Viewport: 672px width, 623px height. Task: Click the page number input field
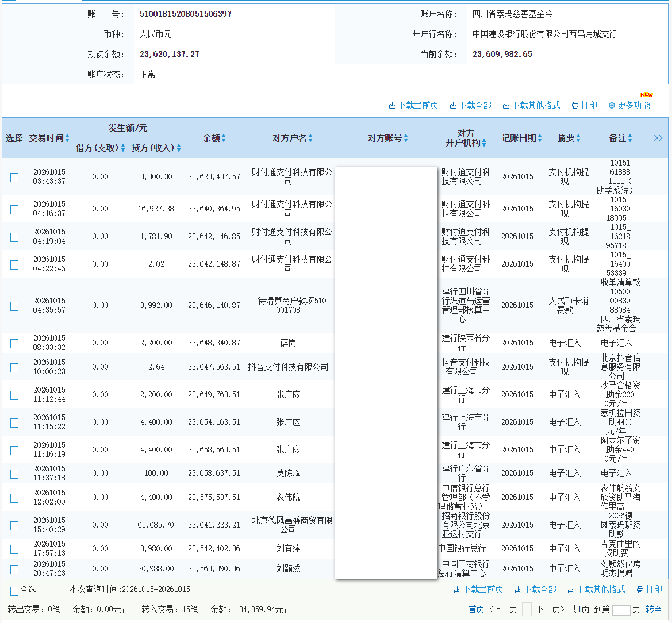click(621, 610)
